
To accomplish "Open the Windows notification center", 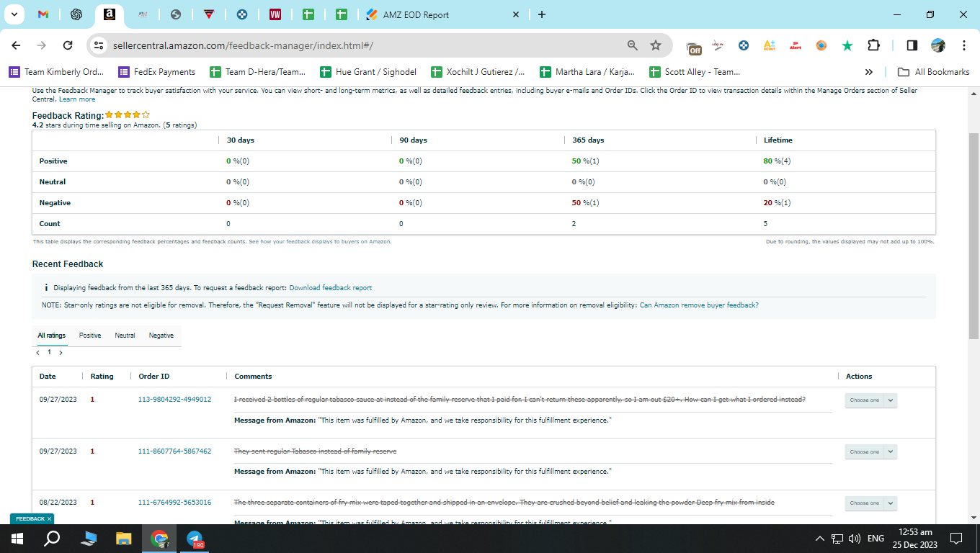I will pyautogui.click(x=956, y=539).
